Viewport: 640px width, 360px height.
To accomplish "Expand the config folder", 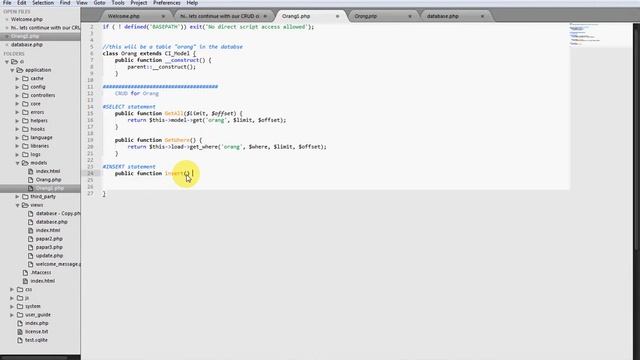I will coord(17,87).
